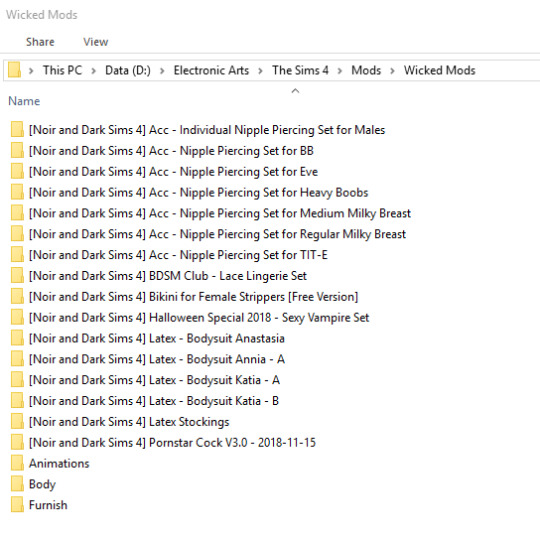Select folder icon of Latex Stockings
Image resolution: width=540 pixels, height=541 pixels.
(17, 422)
